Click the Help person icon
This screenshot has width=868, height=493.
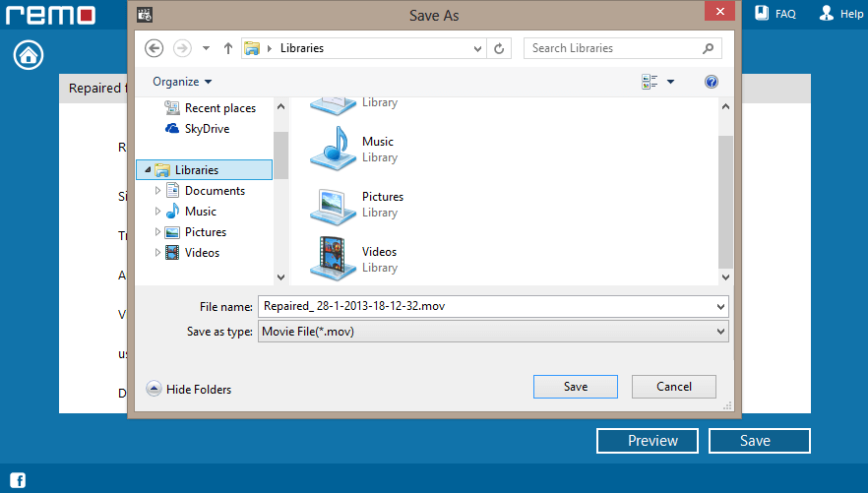coord(827,14)
